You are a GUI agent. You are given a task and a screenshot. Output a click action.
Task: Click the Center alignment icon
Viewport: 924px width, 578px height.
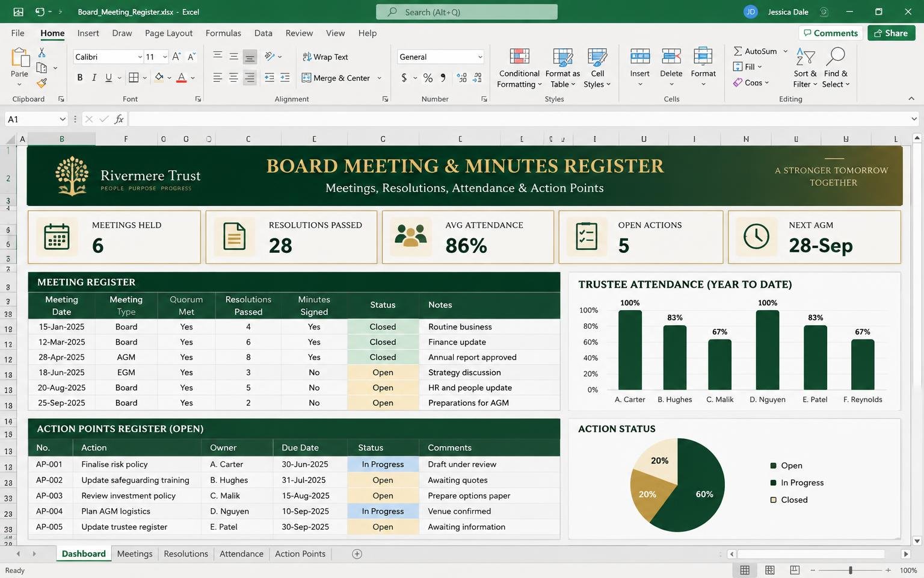pyautogui.click(x=233, y=78)
